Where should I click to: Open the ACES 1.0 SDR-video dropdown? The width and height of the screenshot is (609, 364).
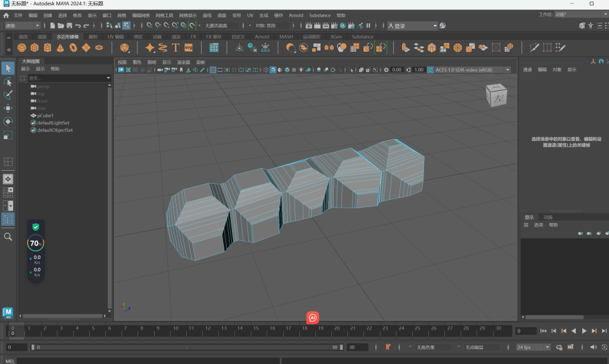click(473, 70)
